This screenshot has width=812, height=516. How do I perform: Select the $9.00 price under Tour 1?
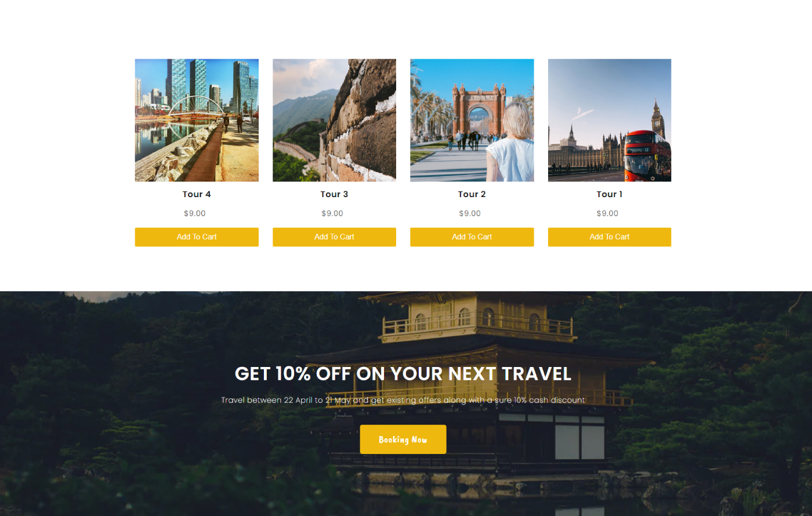pyautogui.click(x=607, y=213)
